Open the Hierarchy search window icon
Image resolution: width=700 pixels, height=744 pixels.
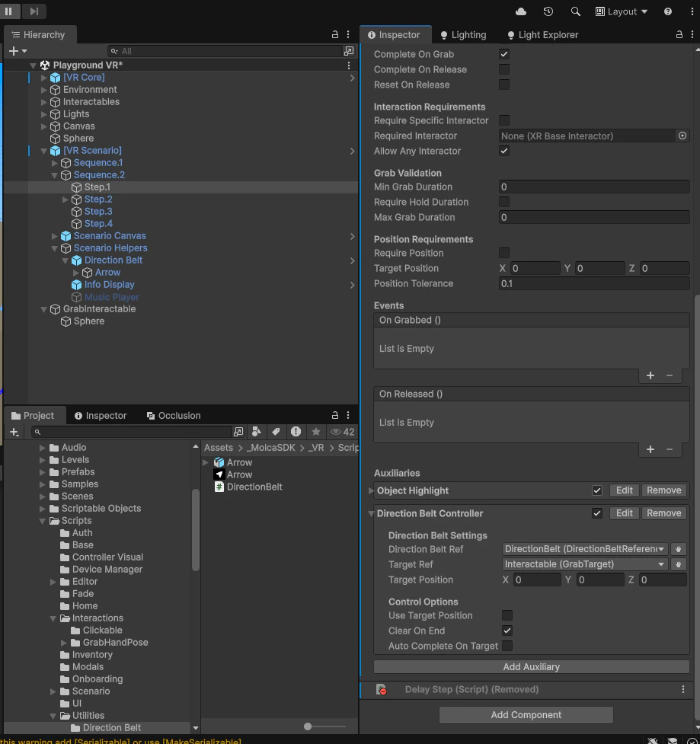pyautogui.click(x=349, y=51)
